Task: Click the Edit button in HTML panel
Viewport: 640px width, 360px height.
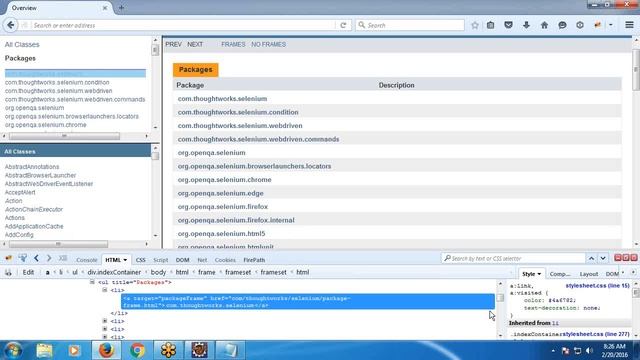Action: click(x=28, y=272)
